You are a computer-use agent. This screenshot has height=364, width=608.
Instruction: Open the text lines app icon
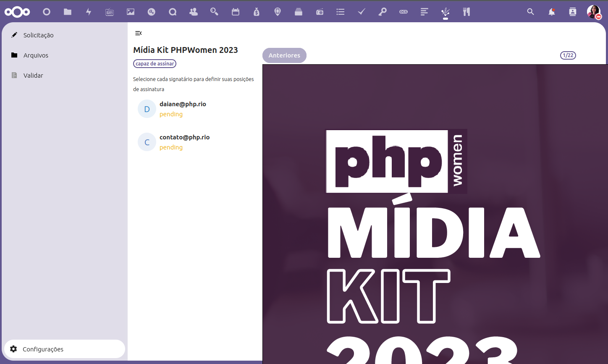click(425, 12)
